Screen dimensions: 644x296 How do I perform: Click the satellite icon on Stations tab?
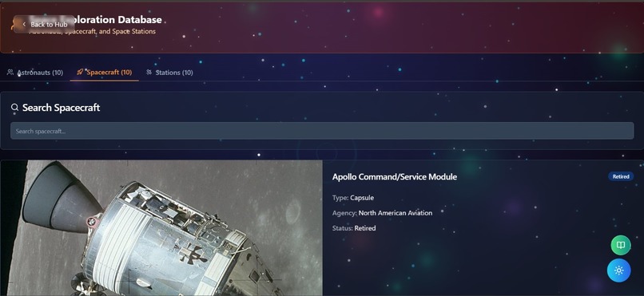tap(149, 72)
